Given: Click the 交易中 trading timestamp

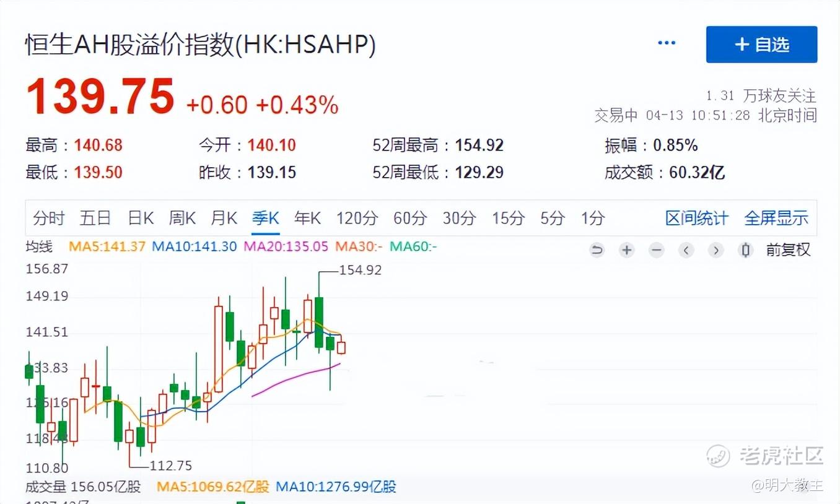Looking at the screenshot, I should pos(706,115).
